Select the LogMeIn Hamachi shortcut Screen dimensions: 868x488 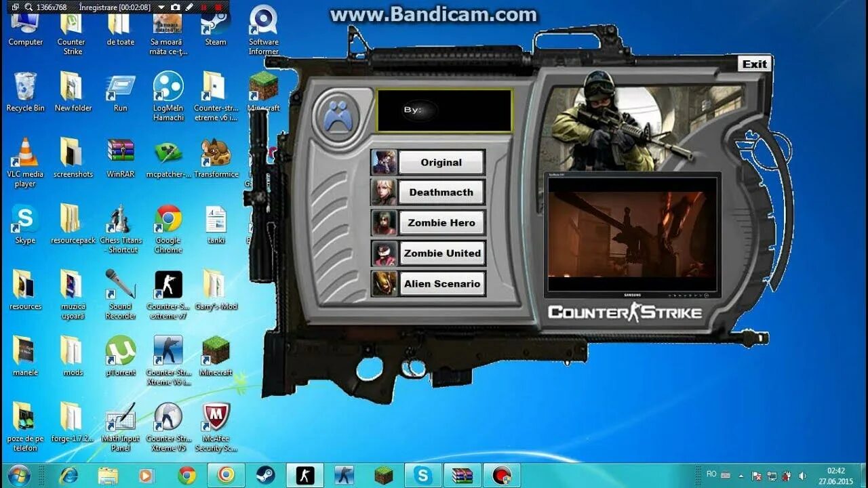pyautogui.click(x=168, y=97)
